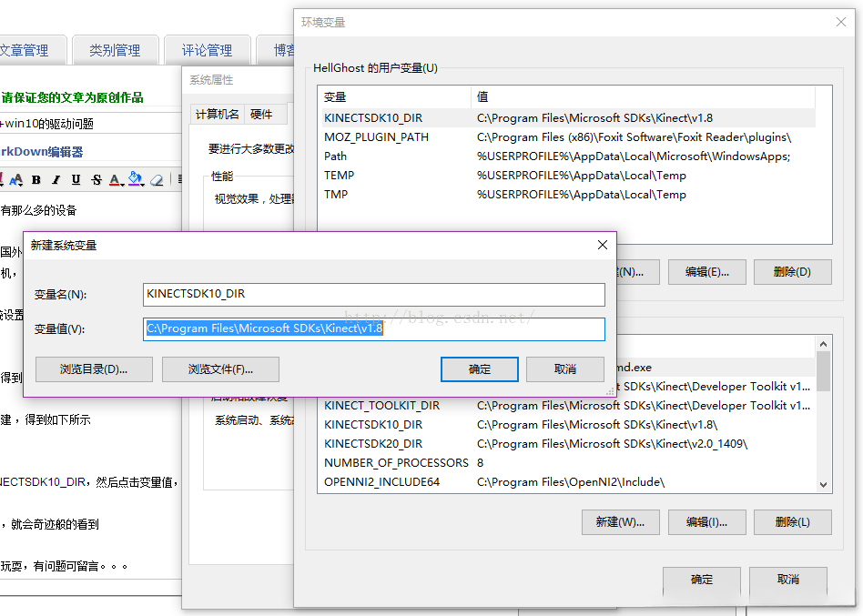The height and width of the screenshot is (616, 863).
Task: Toggle bold formatting in the blog editor
Action: (x=36, y=180)
